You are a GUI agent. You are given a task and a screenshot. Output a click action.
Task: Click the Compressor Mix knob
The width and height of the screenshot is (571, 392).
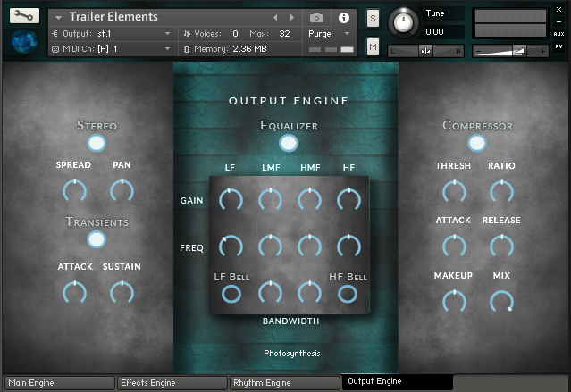(x=501, y=302)
